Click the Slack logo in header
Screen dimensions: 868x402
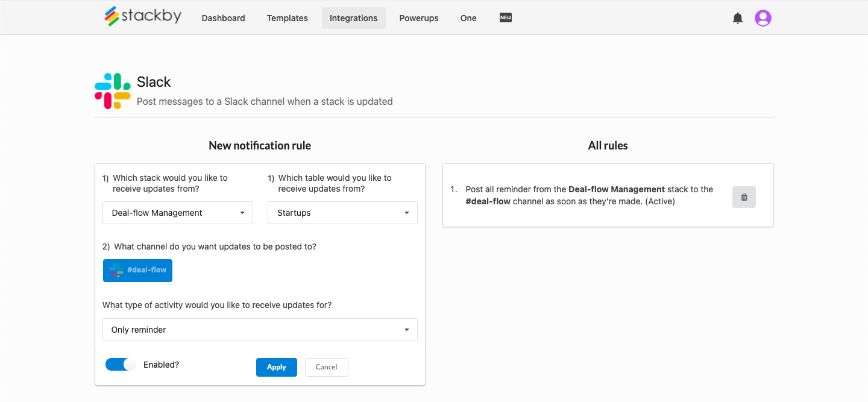113,91
